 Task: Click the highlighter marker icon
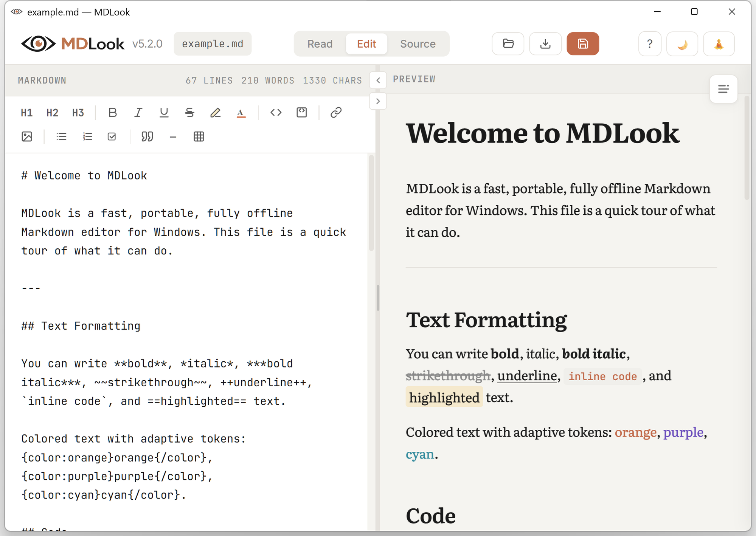pyautogui.click(x=215, y=113)
